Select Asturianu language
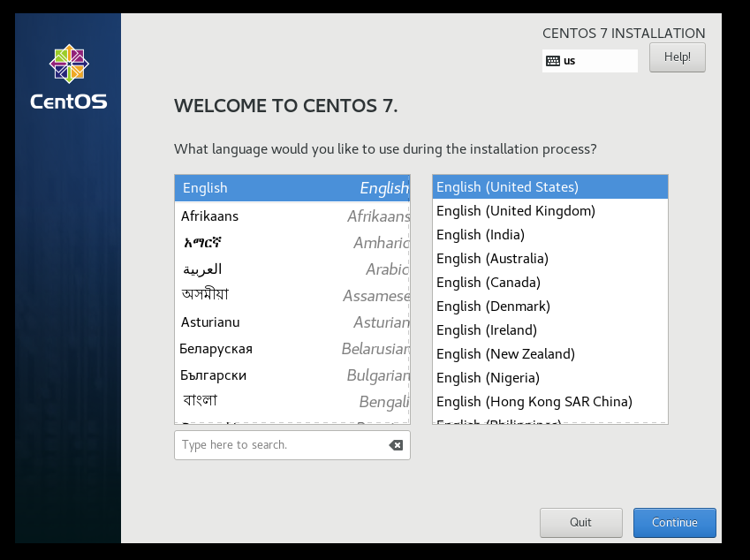Viewport: 750px width, 560px height. pos(292,322)
